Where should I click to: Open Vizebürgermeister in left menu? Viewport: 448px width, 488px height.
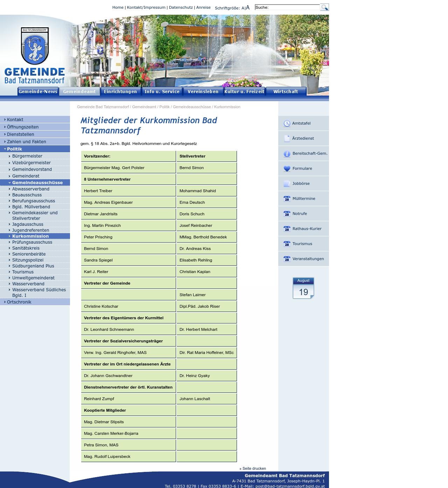click(35, 163)
